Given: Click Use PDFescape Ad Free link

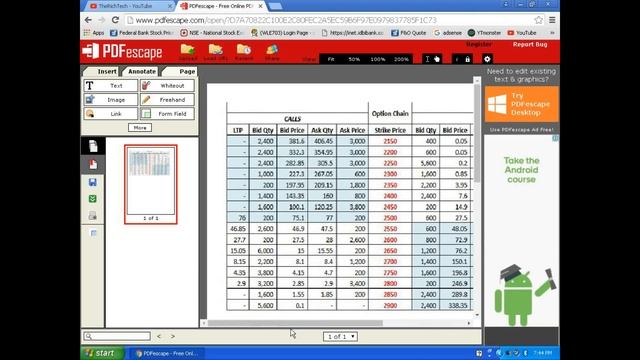Looking at the screenshot, I should pyautogui.click(x=522, y=130).
